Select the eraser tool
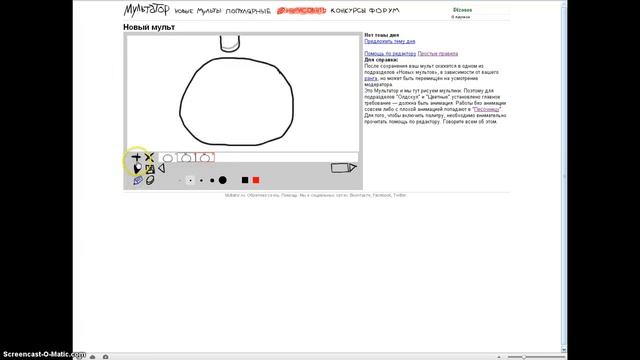 (150, 180)
